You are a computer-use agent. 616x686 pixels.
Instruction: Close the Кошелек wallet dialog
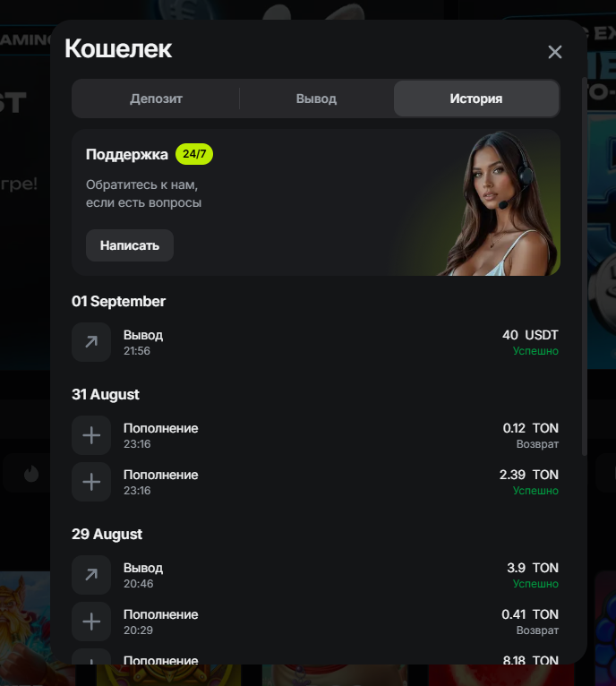pyautogui.click(x=555, y=52)
